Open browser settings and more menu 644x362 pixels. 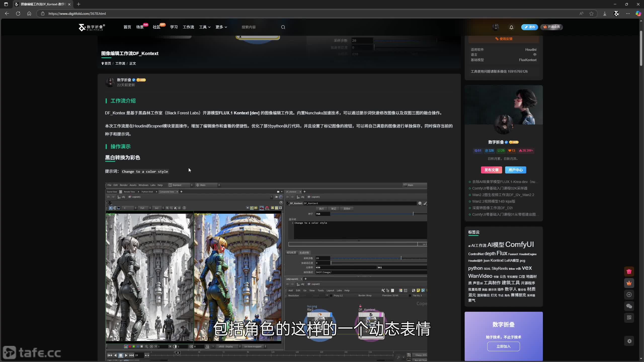(x=628, y=14)
